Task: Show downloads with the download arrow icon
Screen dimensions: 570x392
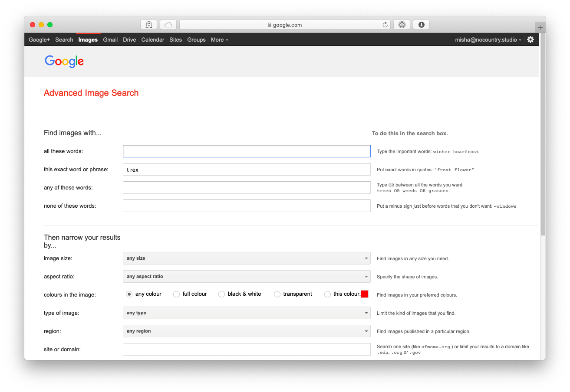Action: (421, 25)
